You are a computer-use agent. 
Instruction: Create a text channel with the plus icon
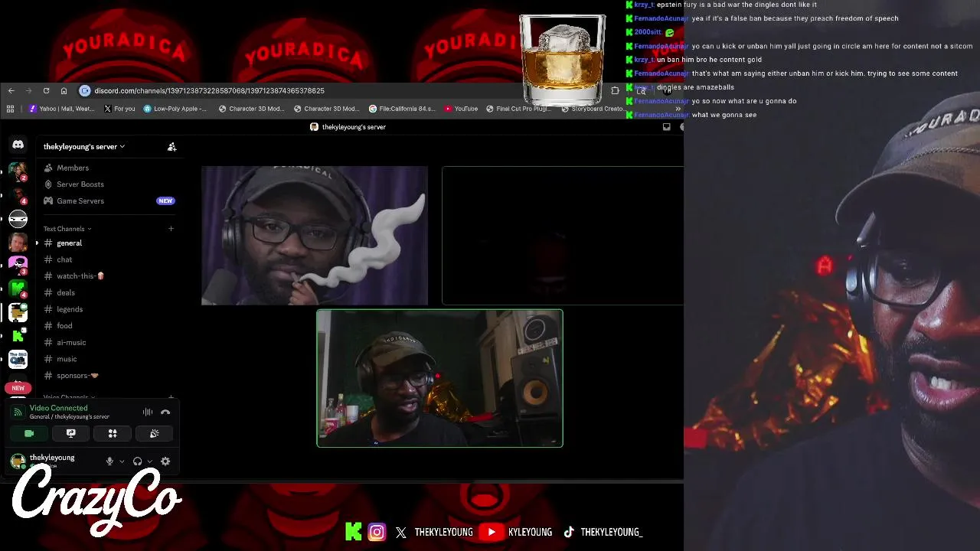pyautogui.click(x=171, y=229)
